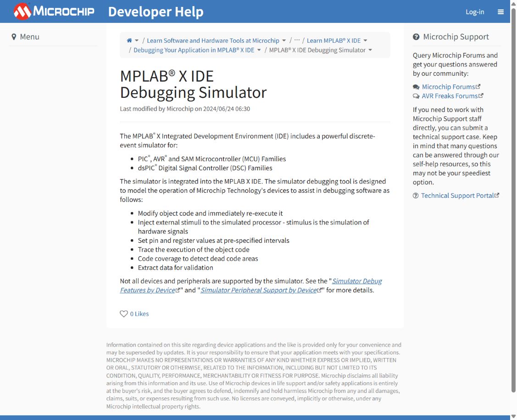Click 'Modify object code and immediately re-execute it'
517x420 pixels.
210,213
